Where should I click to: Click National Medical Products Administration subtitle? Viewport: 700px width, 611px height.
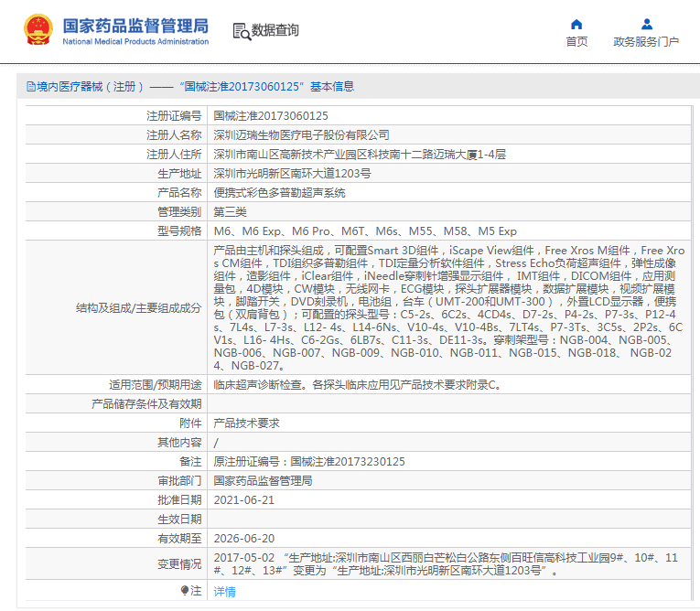point(135,41)
